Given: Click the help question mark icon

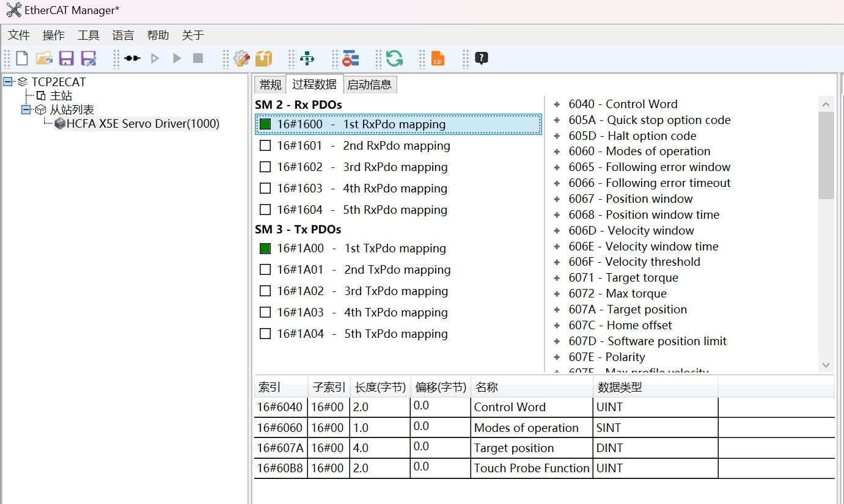Looking at the screenshot, I should (482, 59).
